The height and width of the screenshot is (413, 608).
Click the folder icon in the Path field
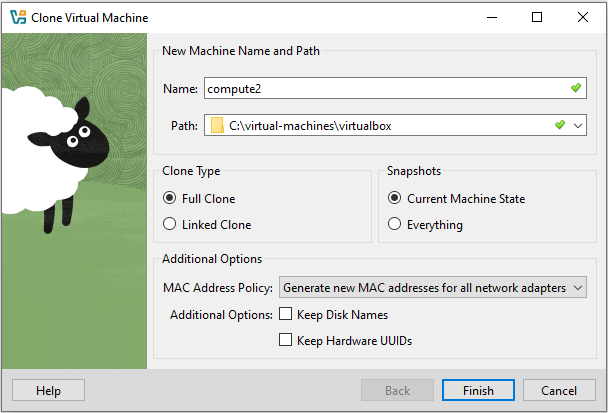pyautogui.click(x=217, y=125)
